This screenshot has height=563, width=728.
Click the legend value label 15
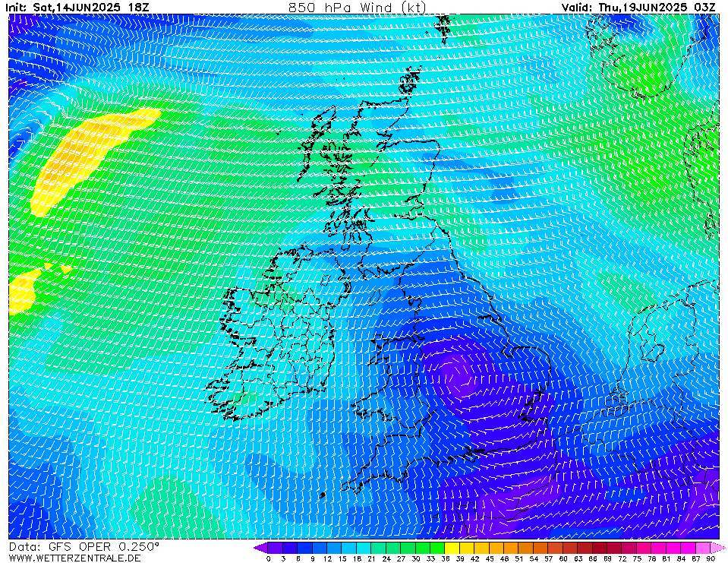342,558
